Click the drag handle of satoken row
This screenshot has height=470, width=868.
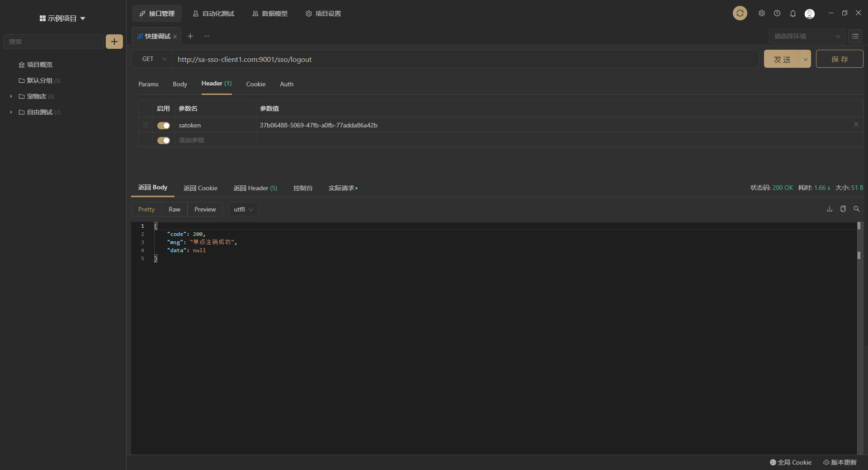(x=146, y=125)
